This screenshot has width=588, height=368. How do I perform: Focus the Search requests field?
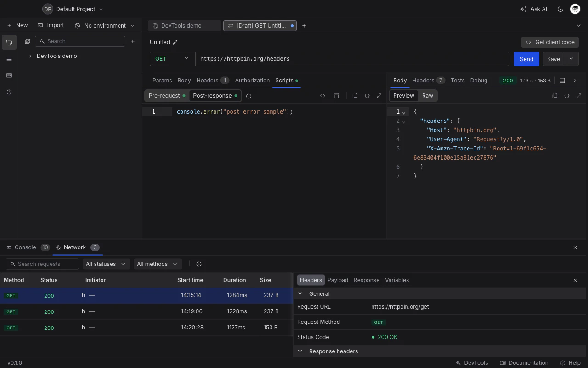coord(42,264)
